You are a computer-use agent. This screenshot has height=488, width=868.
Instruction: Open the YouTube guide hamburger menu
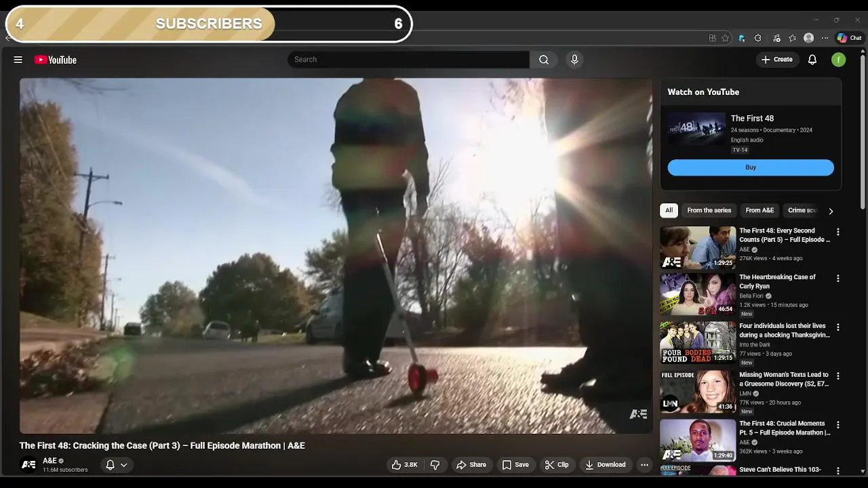pyautogui.click(x=18, y=60)
